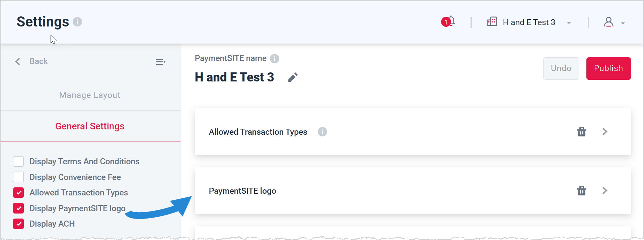Show info for Allowed Transaction Types
The height and width of the screenshot is (240, 644).
pyautogui.click(x=323, y=132)
